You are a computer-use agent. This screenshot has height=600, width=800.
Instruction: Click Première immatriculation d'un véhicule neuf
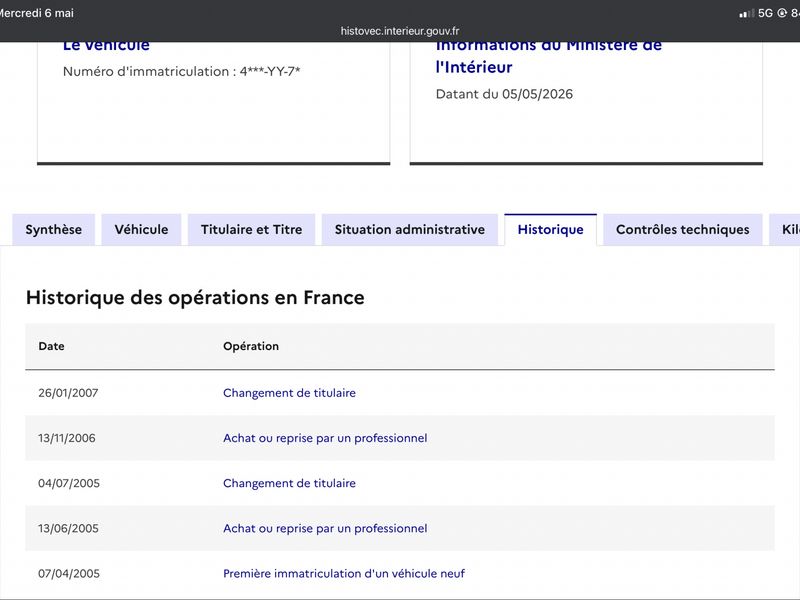point(344,573)
